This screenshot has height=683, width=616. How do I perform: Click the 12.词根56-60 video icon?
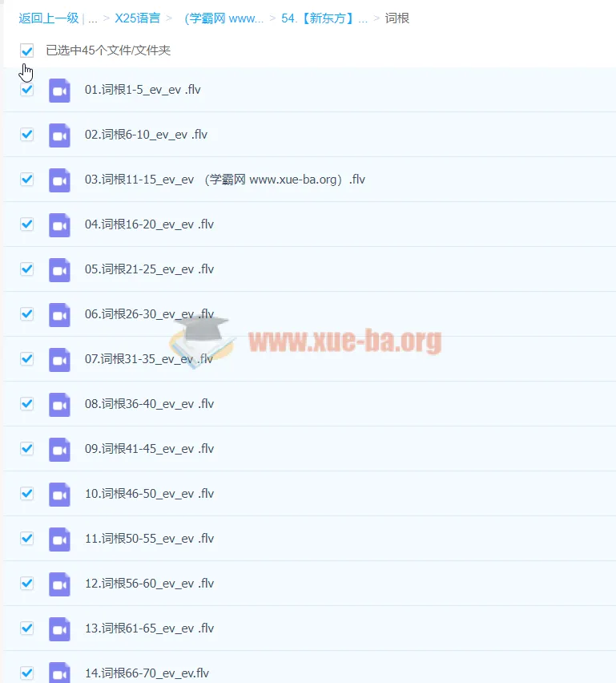point(59,584)
